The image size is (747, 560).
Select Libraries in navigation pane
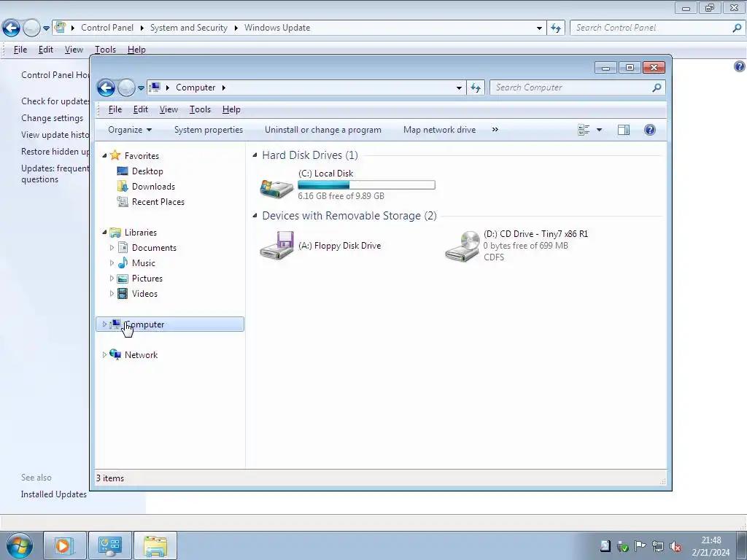tap(141, 233)
